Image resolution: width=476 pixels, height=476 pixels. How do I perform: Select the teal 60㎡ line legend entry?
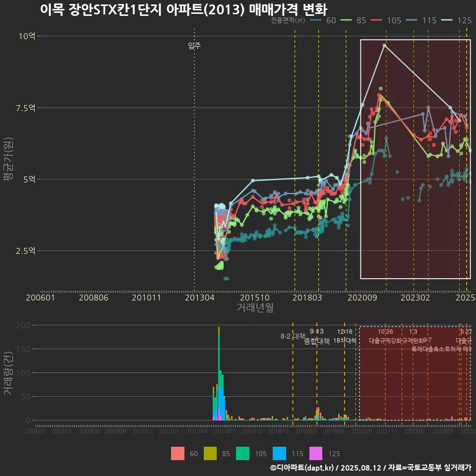pyautogui.click(x=323, y=20)
